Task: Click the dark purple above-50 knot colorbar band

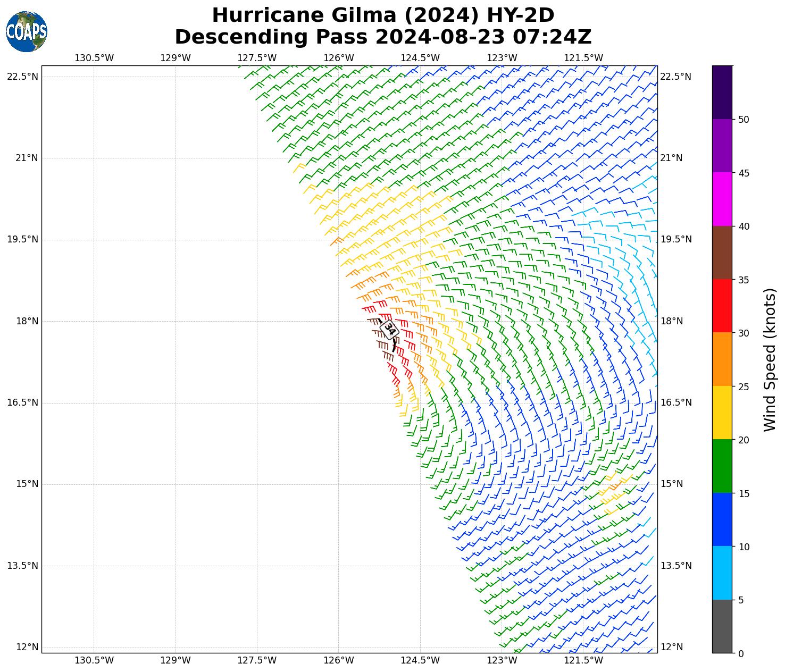Action: coord(722,92)
